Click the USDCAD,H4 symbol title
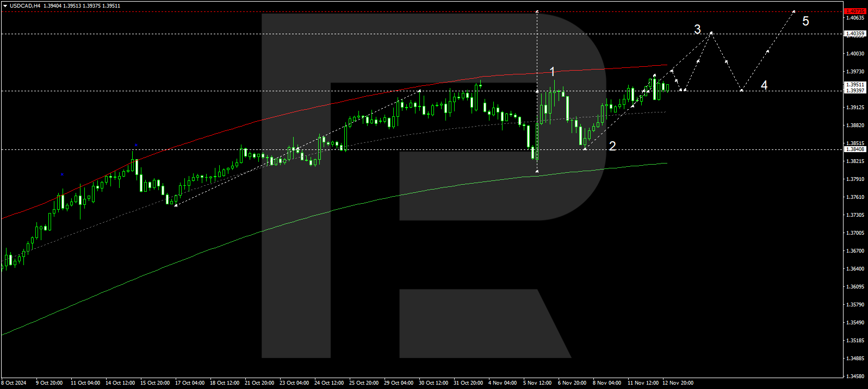868x389 pixels. 25,6
